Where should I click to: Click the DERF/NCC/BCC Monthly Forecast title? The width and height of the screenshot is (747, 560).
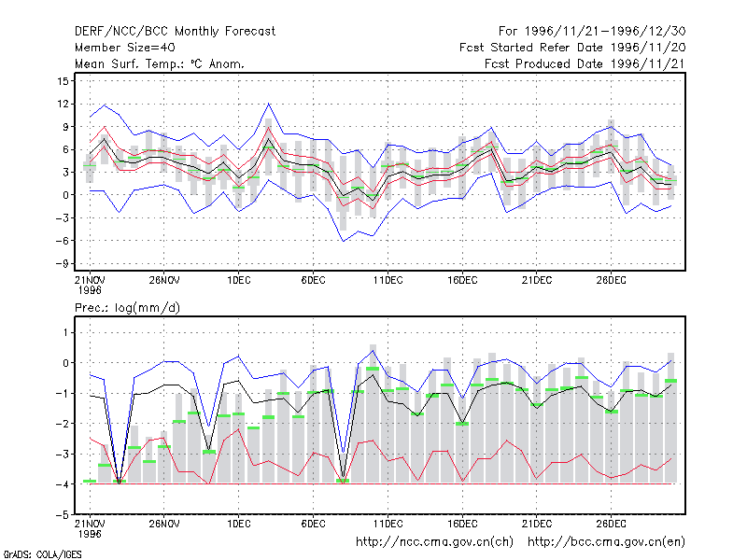(175, 32)
